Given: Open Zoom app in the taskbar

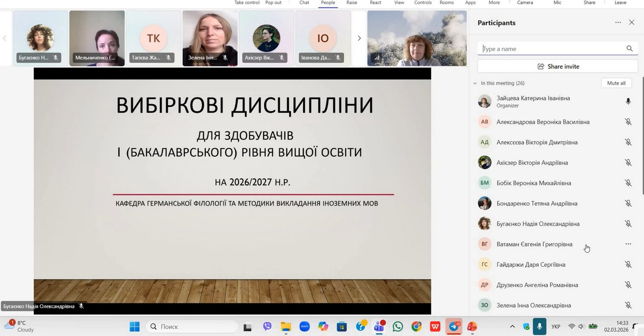Looking at the screenshot, I should click(x=304, y=326).
